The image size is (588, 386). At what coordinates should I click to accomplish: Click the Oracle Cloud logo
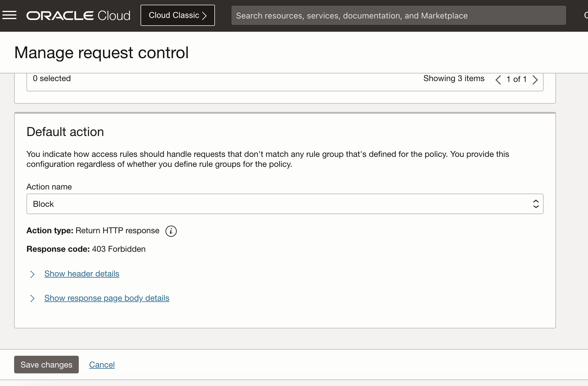pos(78,16)
